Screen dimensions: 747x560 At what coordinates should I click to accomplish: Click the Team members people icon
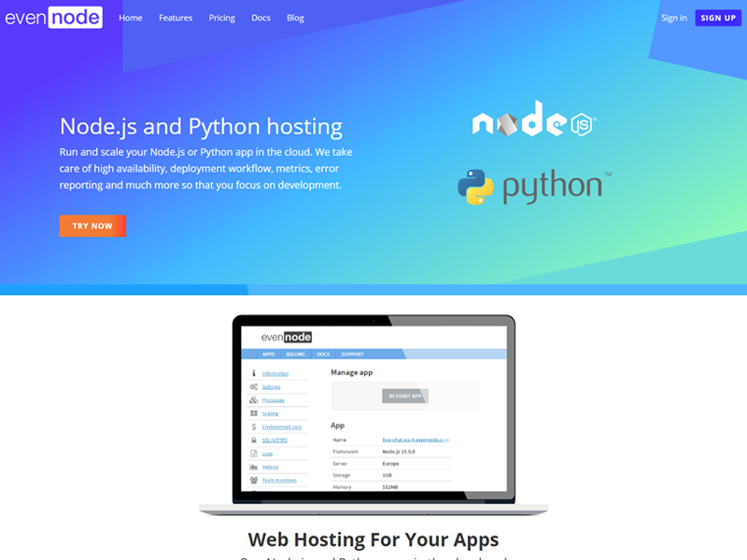point(253,480)
